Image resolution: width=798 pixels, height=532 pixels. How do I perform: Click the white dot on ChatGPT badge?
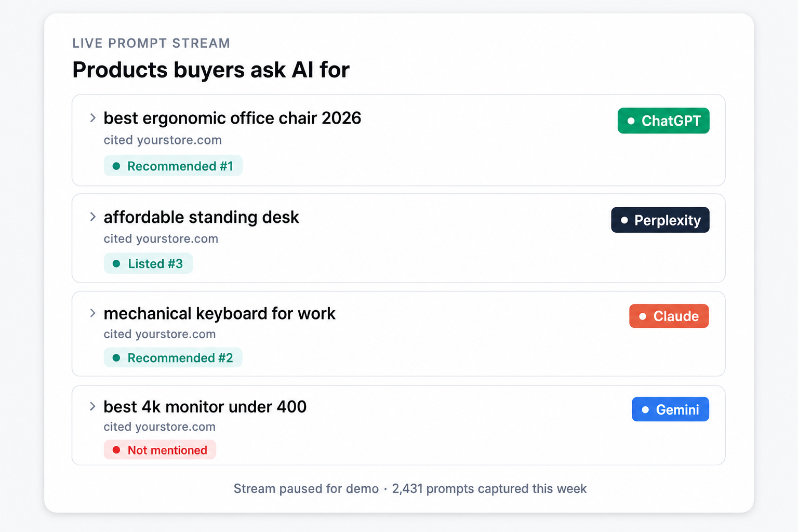click(x=631, y=121)
